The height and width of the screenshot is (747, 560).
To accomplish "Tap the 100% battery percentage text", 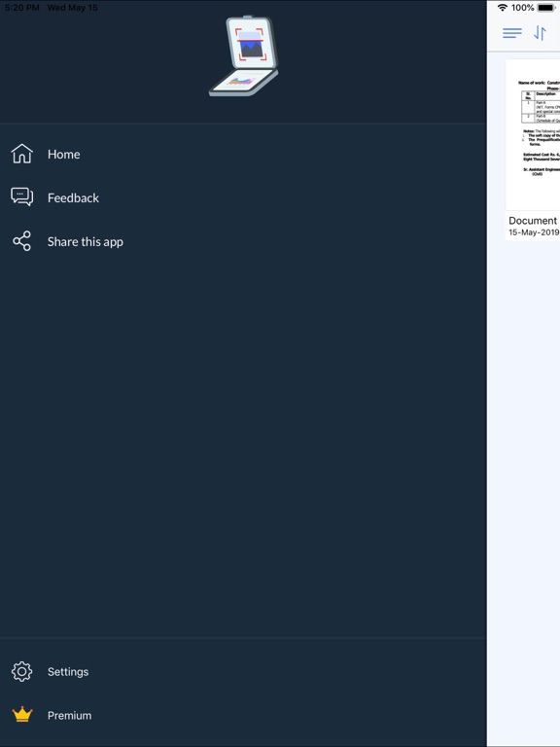I will [x=522, y=8].
